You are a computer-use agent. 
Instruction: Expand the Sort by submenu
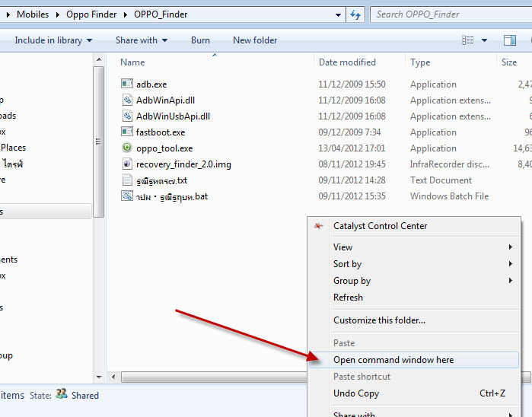click(x=510, y=263)
